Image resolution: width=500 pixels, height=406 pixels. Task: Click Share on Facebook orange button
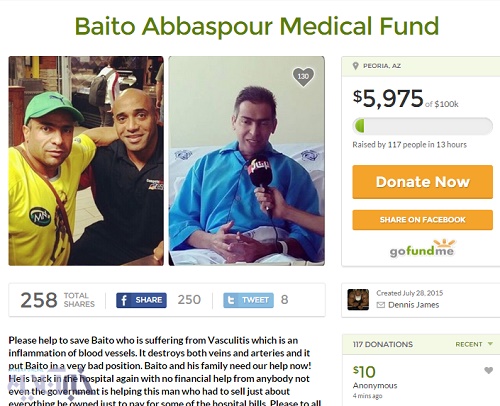pyautogui.click(x=422, y=220)
